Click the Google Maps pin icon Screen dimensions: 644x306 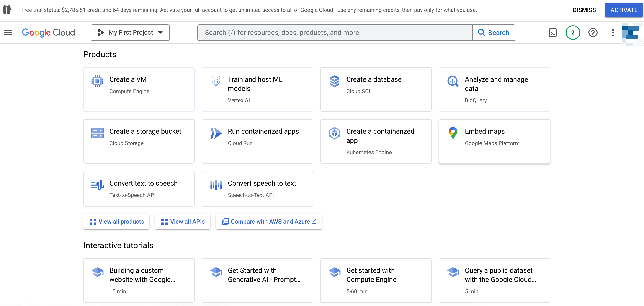click(x=453, y=133)
